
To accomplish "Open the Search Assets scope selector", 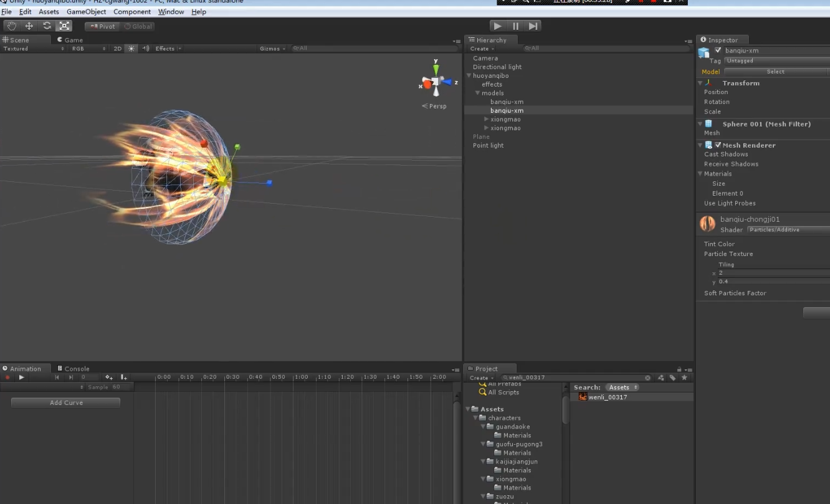I will point(623,388).
